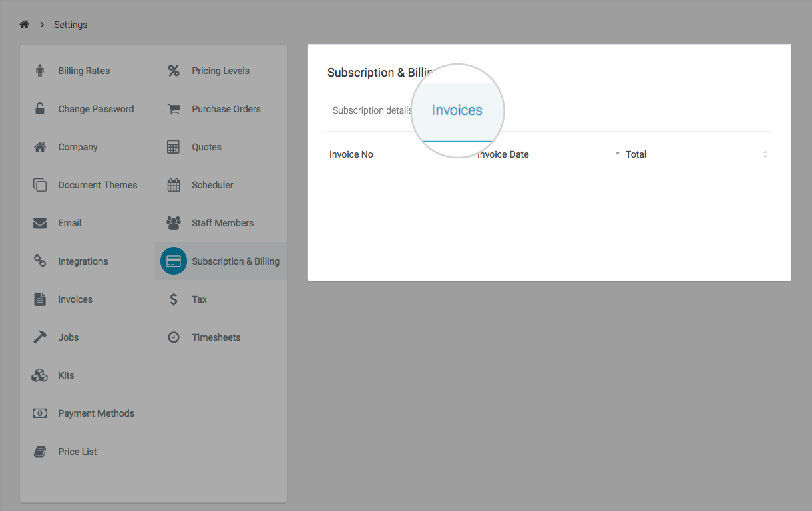Viewport: 812px width, 511px height.
Task: Click the Subscription & Billing card icon
Action: tap(174, 261)
